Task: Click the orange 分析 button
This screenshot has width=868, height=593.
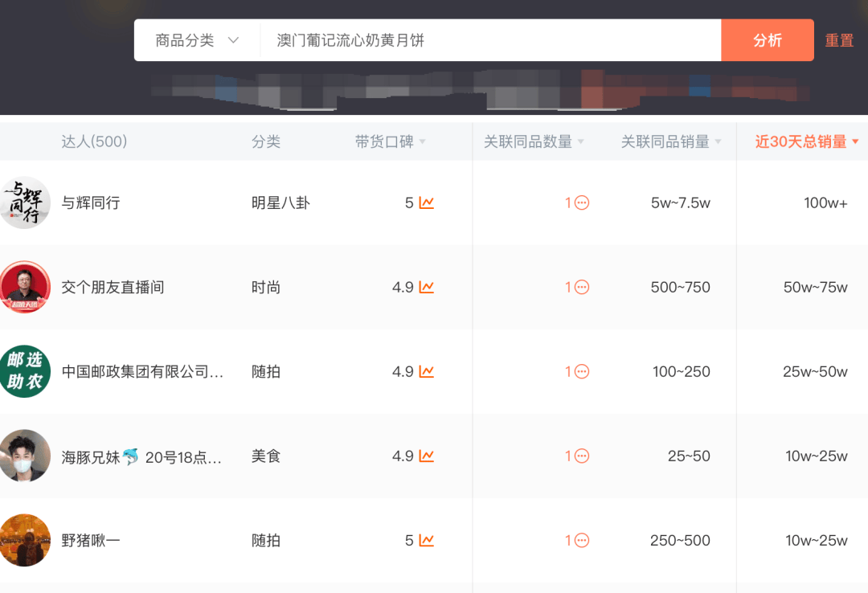Action: 767,39
